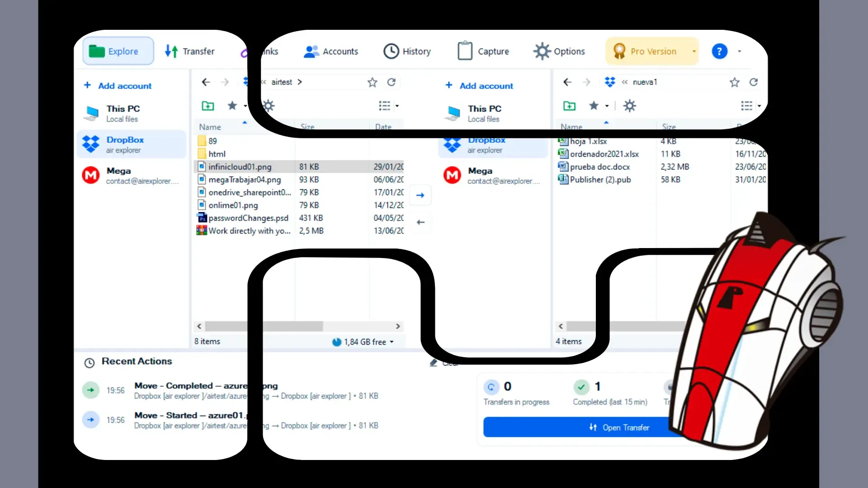Image resolution: width=868 pixels, height=488 pixels.
Task: Select This PC in left pane
Action: pos(131,113)
